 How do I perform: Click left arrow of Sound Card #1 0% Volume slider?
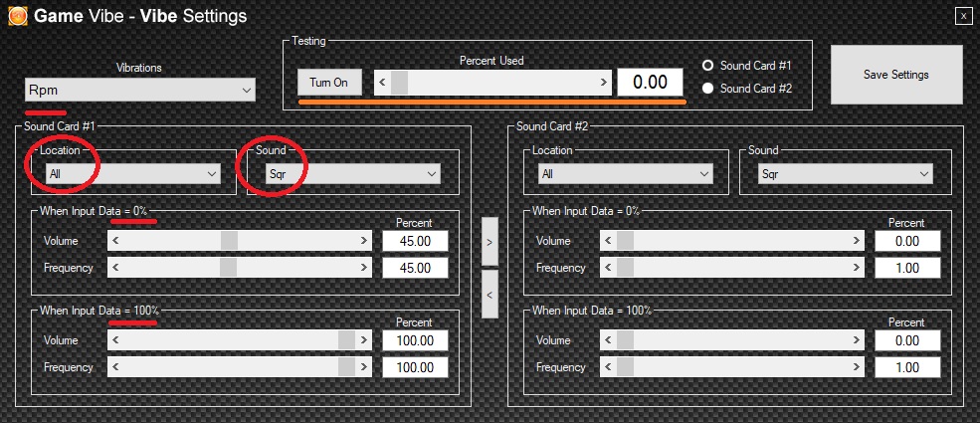(115, 241)
